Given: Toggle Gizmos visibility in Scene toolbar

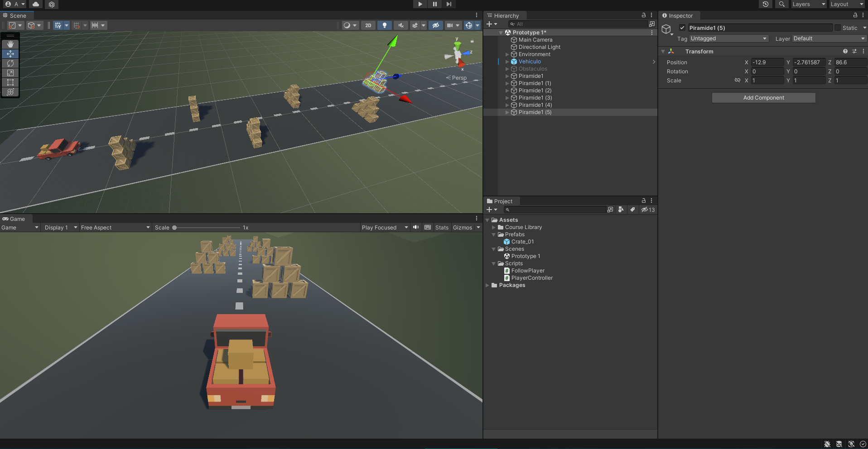Looking at the screenshot, I should click(469, 25).
